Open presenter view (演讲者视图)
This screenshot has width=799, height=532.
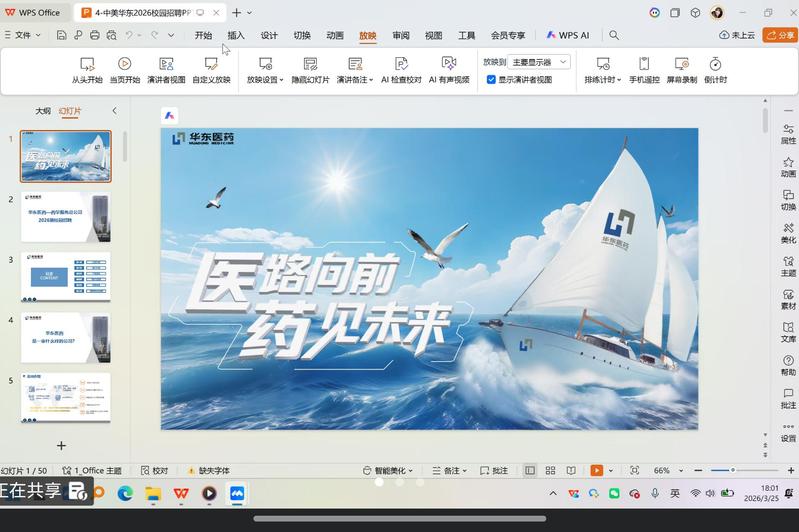click(165, 70)
